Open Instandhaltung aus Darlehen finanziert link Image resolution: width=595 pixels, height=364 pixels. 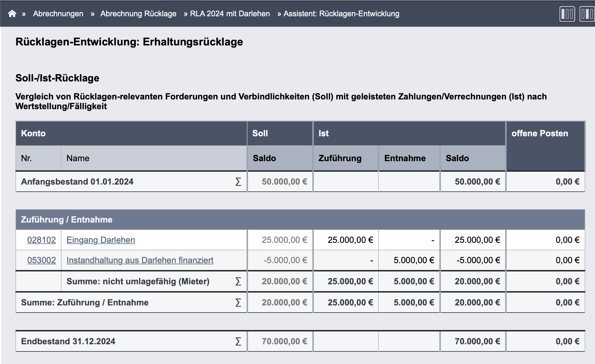click(x=140, y=260)
